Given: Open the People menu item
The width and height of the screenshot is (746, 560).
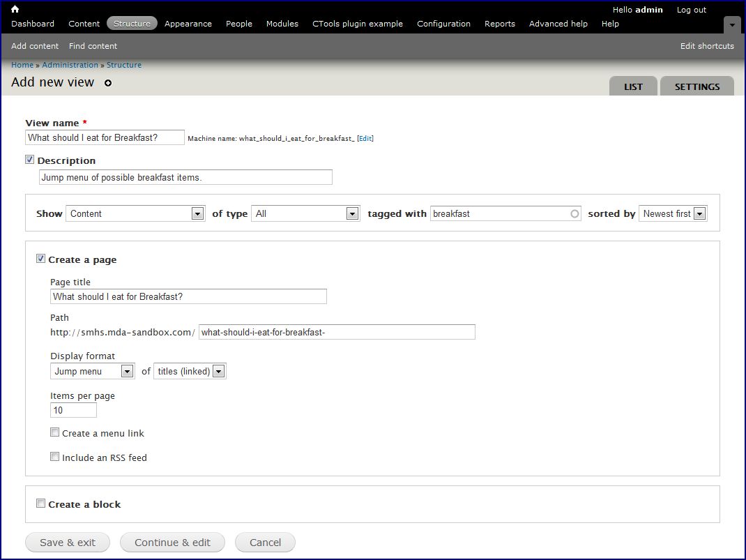Looking at the screenshot, I should point(239,24).
